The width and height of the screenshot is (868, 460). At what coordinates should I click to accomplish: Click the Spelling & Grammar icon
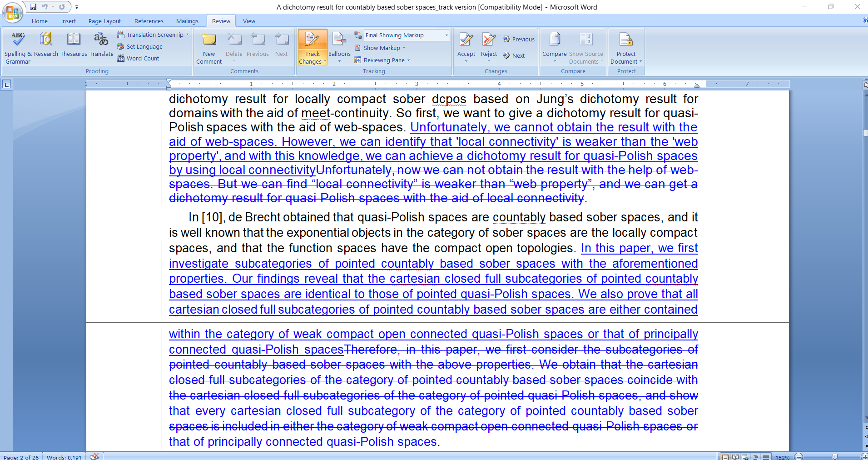(x=18, y=40)
